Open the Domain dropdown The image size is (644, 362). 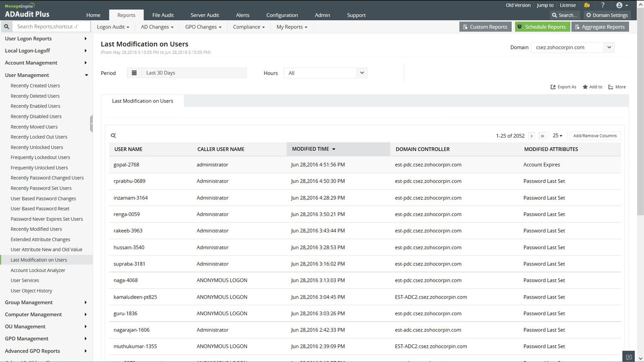click(x=609, y=47)
